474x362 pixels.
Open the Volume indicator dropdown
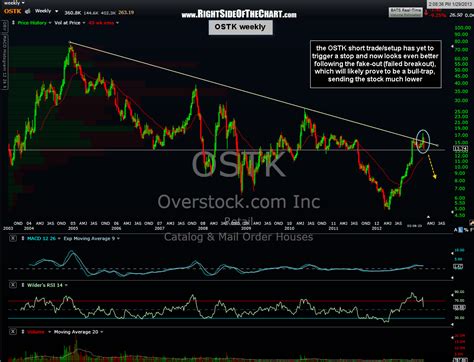[50, 332]
